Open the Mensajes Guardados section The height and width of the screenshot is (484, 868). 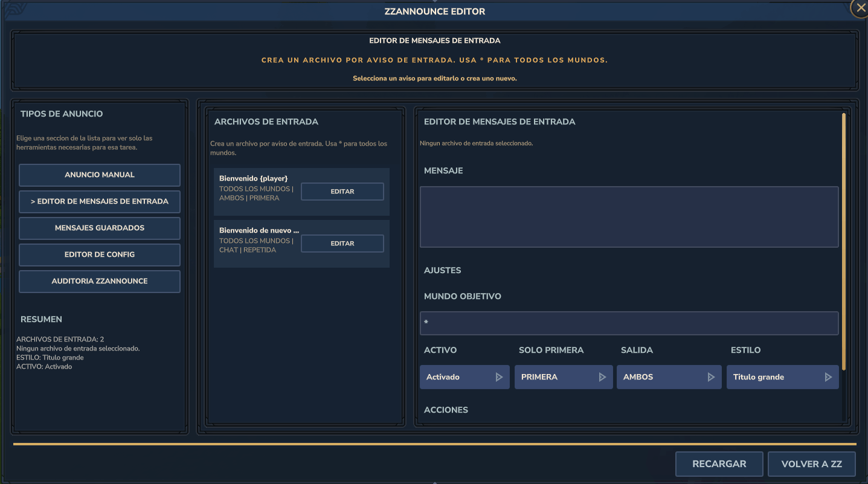coord(100,228)
